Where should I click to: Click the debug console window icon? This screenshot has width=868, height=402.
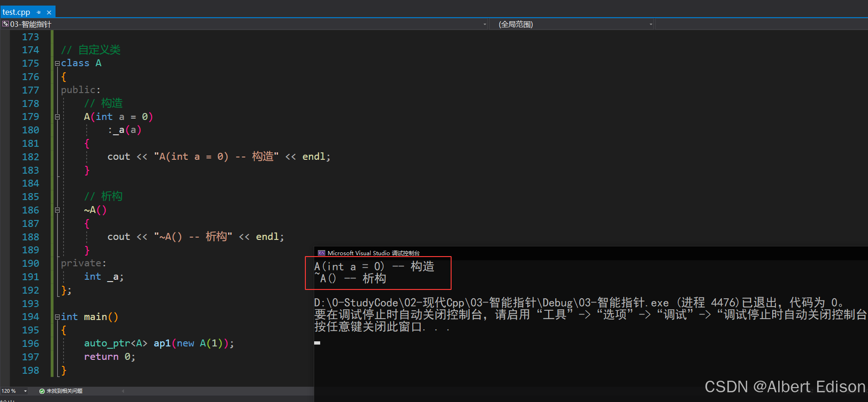pyautogui.click(x=322, y=253)
